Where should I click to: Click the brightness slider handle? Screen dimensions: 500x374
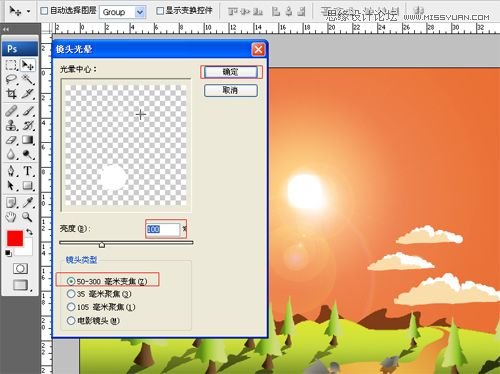coord(102,245)
